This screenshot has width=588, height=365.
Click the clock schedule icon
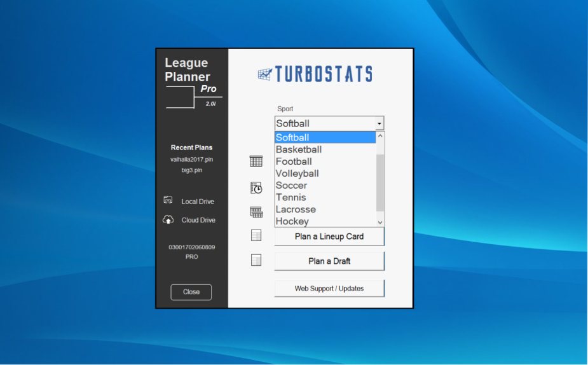click(257, 188)
